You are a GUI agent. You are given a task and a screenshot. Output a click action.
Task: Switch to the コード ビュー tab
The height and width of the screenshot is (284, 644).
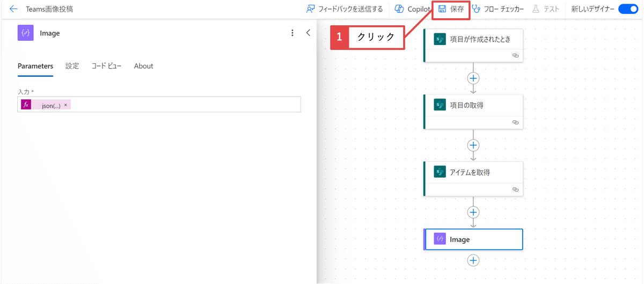pos(106,66)
